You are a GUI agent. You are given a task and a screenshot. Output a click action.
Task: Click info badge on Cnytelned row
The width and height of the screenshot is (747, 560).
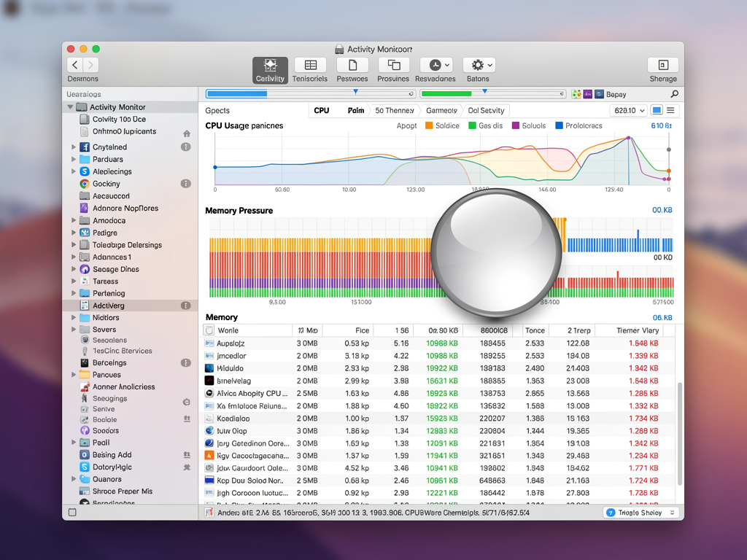coord(186,147)
